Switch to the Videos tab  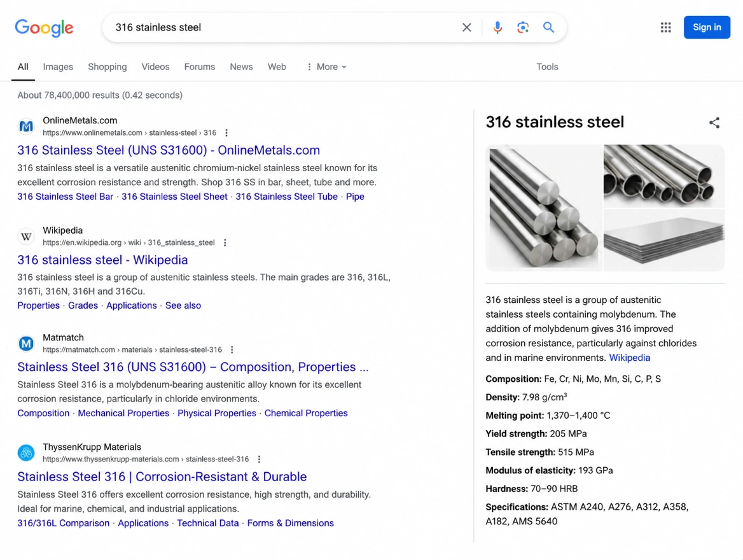(x=155, y=67)
